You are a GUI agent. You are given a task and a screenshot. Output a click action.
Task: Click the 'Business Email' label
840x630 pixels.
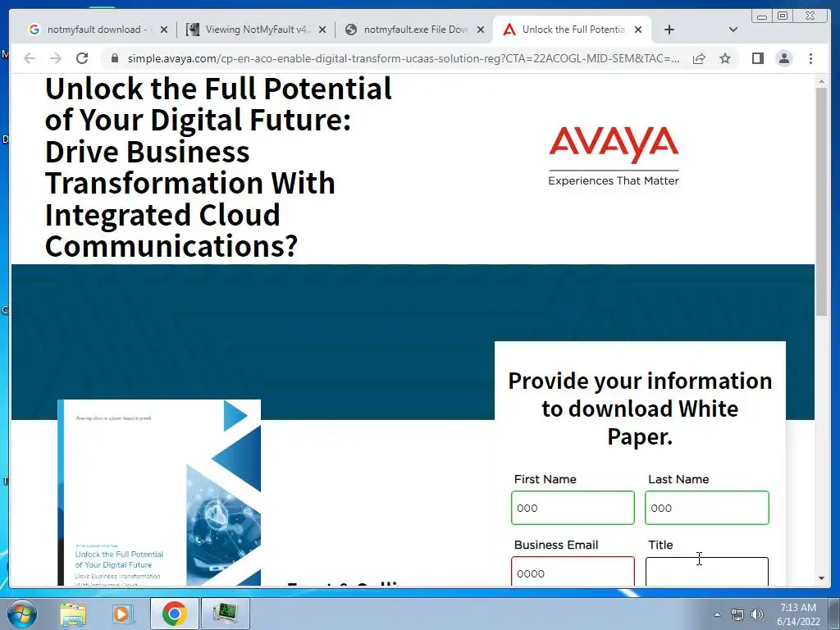[556, 545]
